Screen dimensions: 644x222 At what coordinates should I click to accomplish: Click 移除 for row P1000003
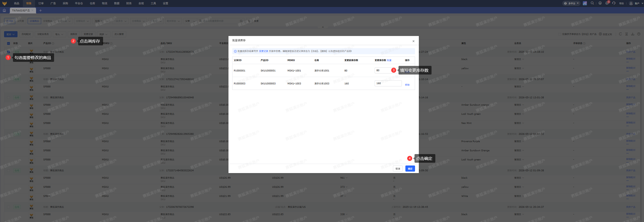407,85
